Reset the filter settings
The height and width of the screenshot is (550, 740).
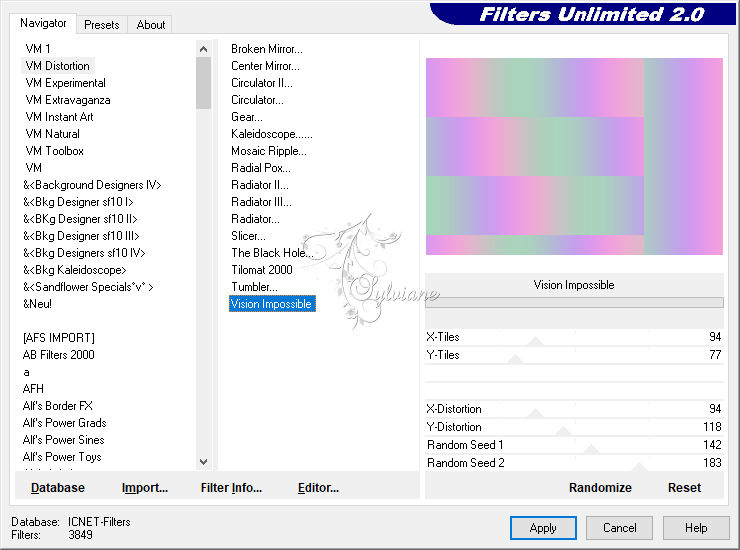click(x=684, y=488)
